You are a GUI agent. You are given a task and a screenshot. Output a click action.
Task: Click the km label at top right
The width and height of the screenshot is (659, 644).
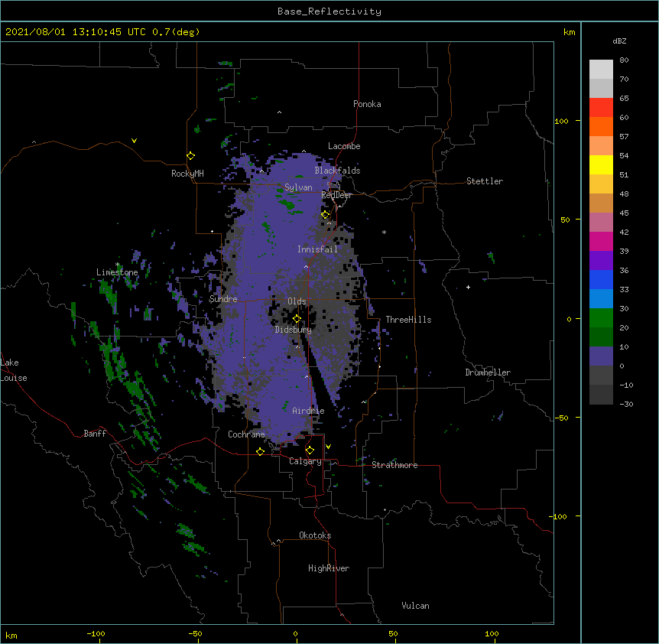coord(569,32)
